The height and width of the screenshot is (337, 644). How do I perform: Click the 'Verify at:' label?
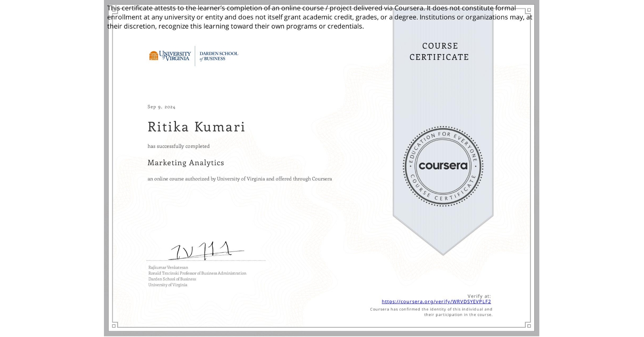479,296
